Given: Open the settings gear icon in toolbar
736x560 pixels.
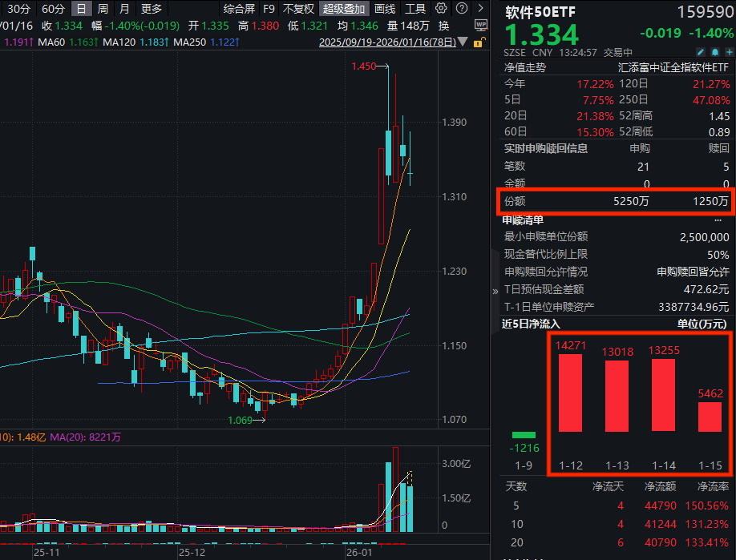Looking at the screenshot, I should [439, 8].
